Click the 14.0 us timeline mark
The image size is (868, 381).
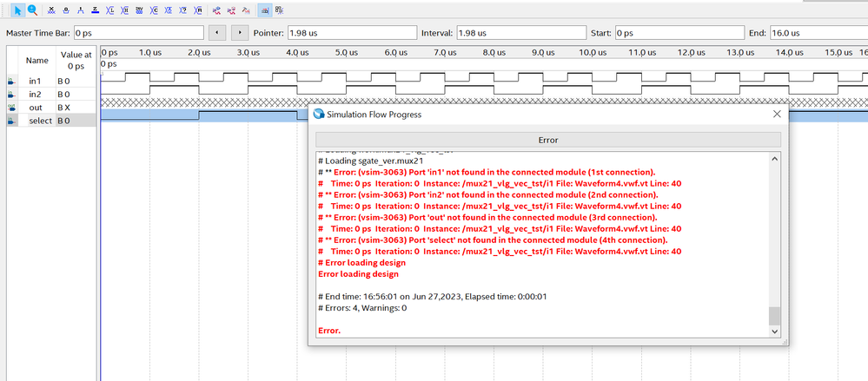click(789, 53)
